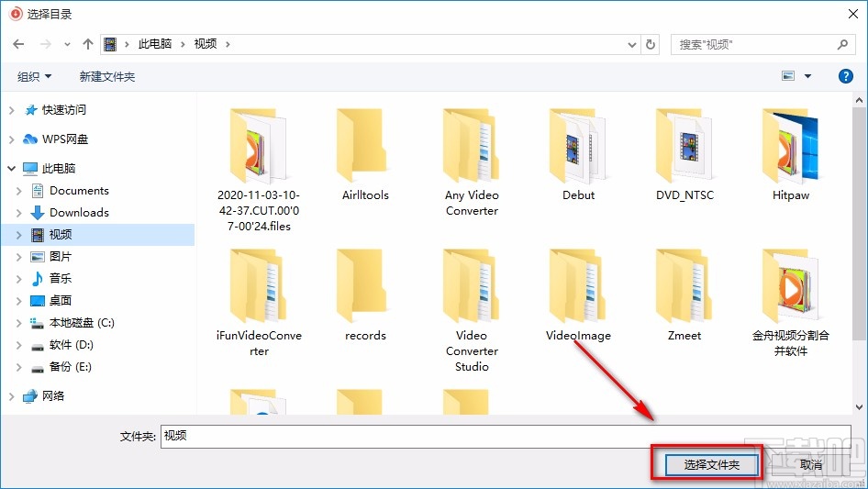Select 快速访问 in the sidebar
The height and width of the screenshot is (489, 868).
63,110
